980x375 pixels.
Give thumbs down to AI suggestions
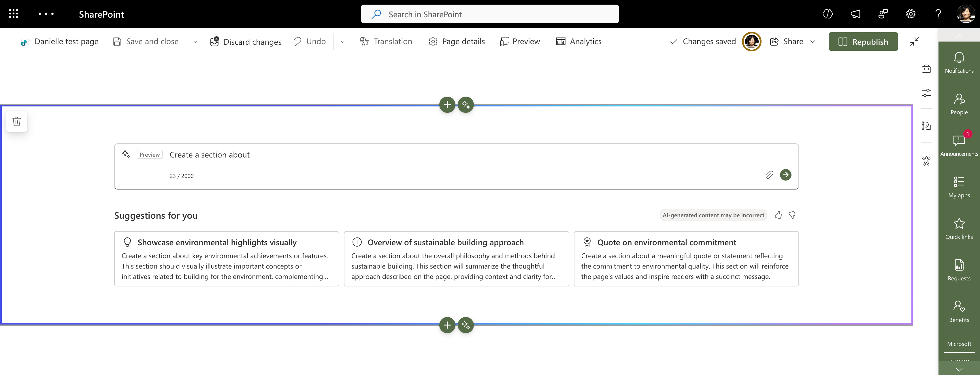[x=792, y=215]
